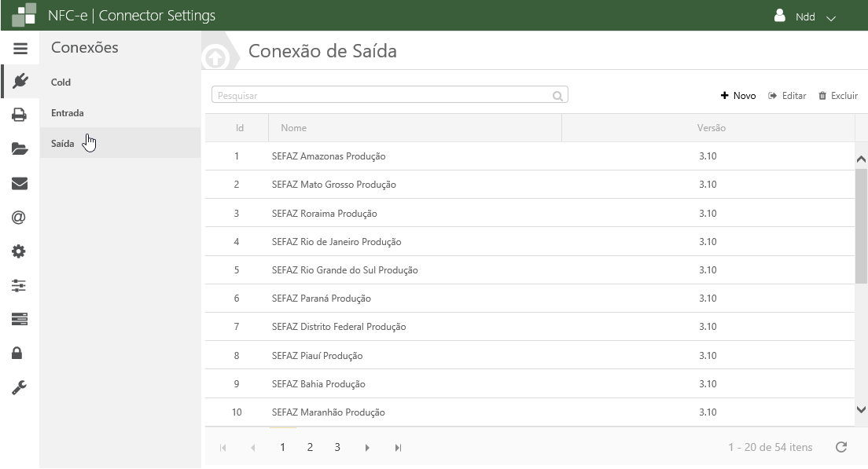The width and height of the screenshot is (868, 469).
Task: Select the @ email icon in sidebar
Action: [20, 218]
